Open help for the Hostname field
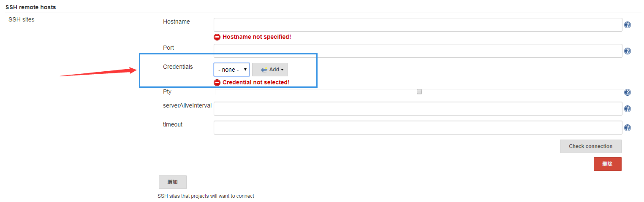Screen dimensions: 644x202 [628, 25]
